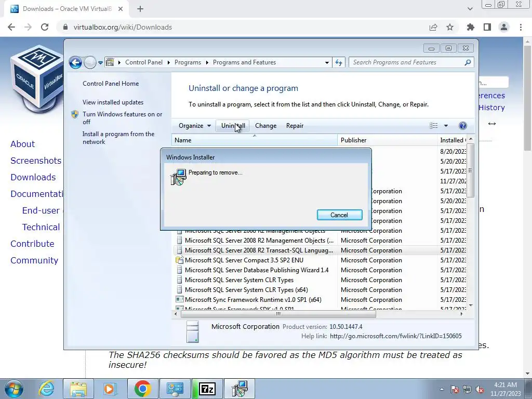Click the horizontal scrollbar right arrow
532x399 pixels.
pos(461,314)
